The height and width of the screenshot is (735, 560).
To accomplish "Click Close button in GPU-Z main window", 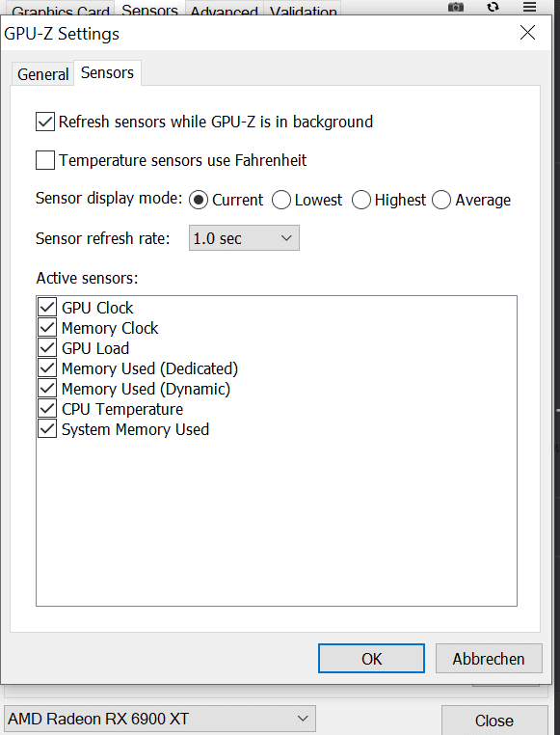I will click(494, 720).
